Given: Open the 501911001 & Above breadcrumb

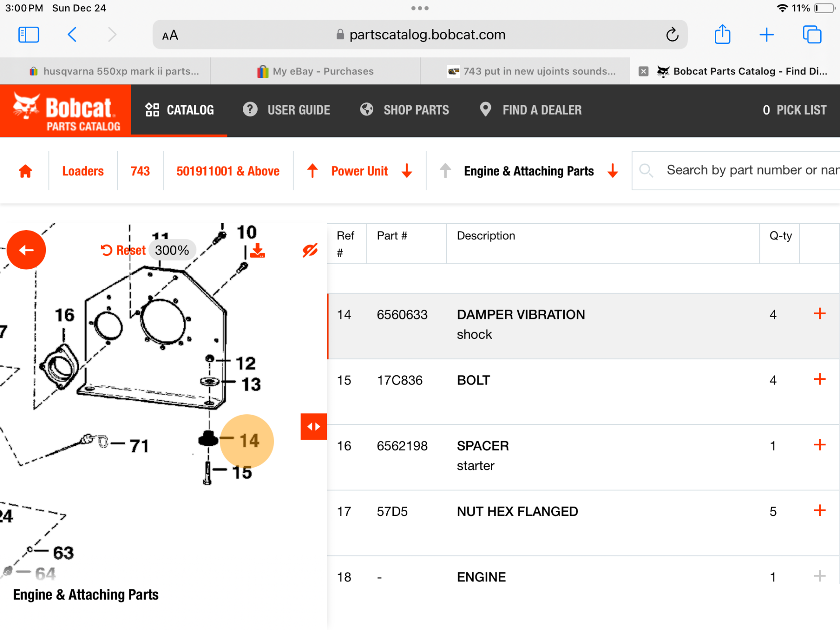Looking at the screenshot, I should [228, 171].
